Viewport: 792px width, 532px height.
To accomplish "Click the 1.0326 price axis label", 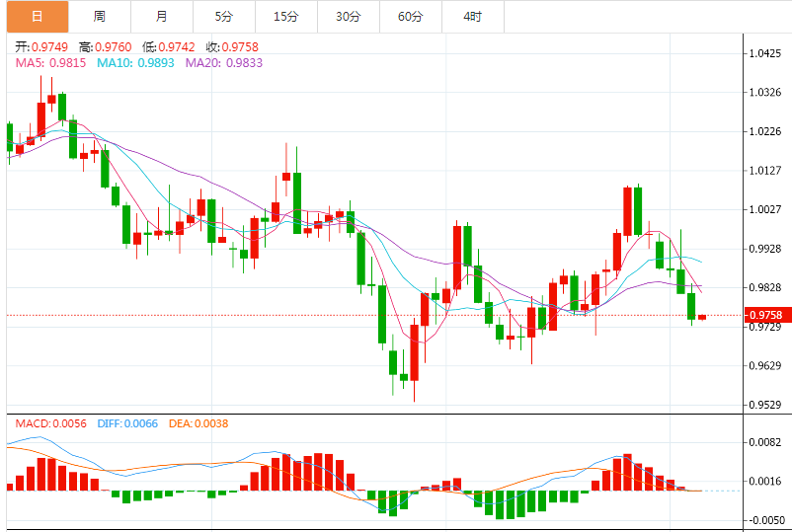I will [765, 93].
